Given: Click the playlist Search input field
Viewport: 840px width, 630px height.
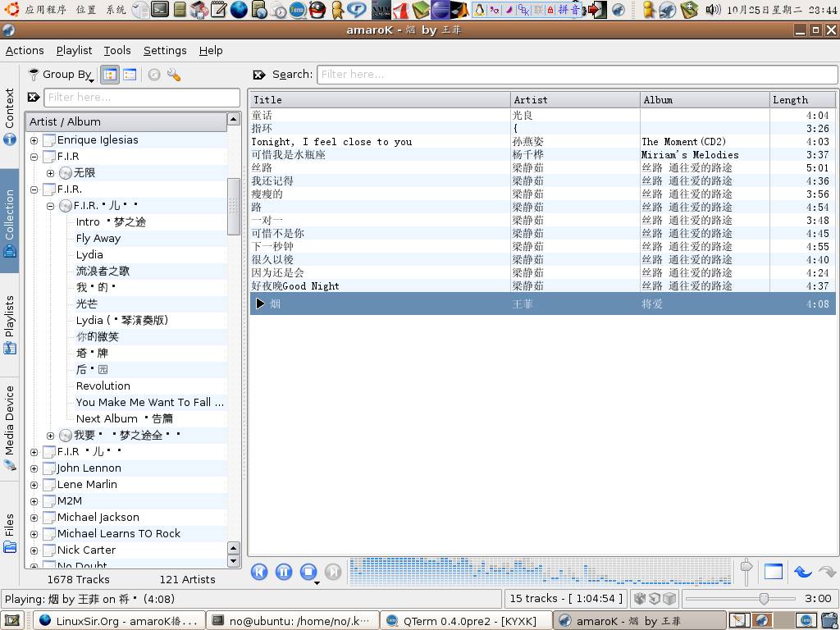Looking at the screenshot, I should (x=577, y=75).
